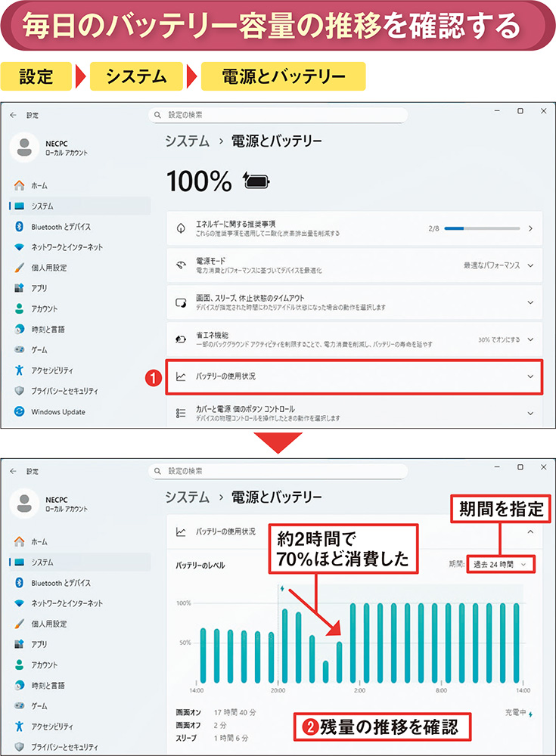Click the アカウント person icon in upper window
The height and width of the screenshot is (756, 556).
[x=20, y=308]
